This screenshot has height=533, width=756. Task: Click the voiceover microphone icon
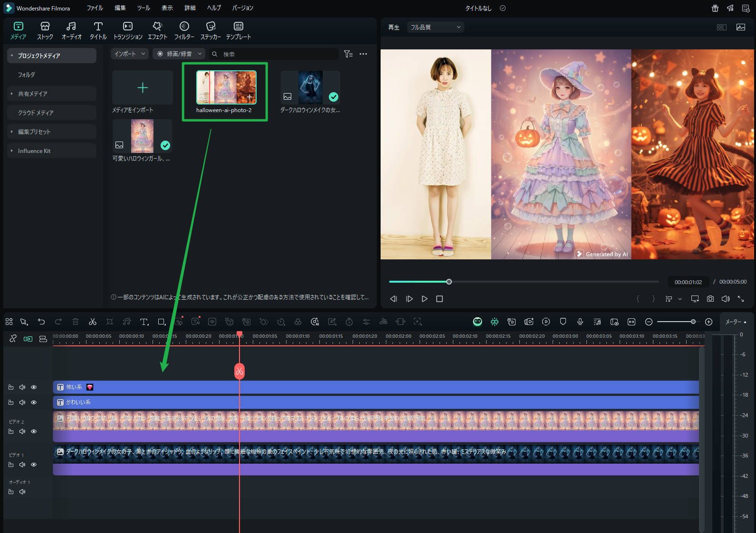pyautogui.click(x=580, y=322)
